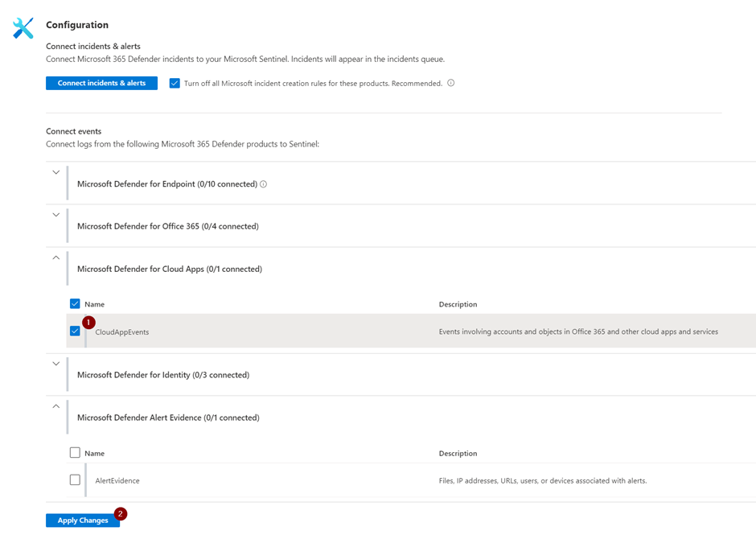This screenshot has height=535, width=756.
Task: Click the Connect events heading
Action: pos(74,131)
